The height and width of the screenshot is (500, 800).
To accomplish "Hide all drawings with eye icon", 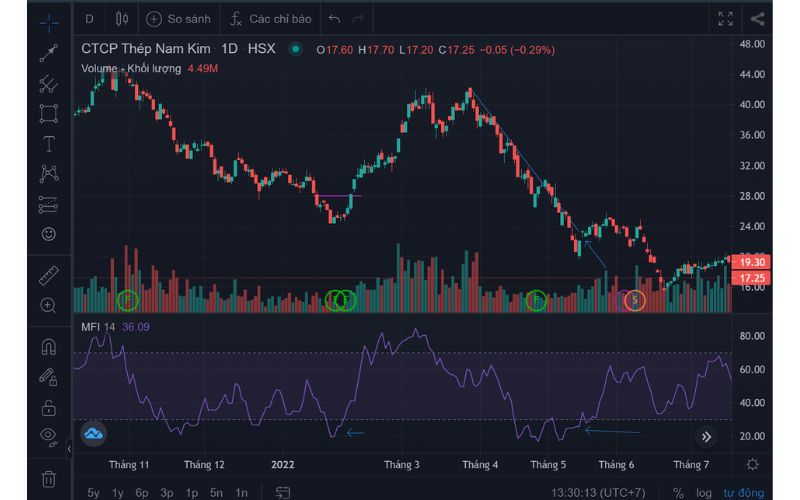I will [48, 435].
